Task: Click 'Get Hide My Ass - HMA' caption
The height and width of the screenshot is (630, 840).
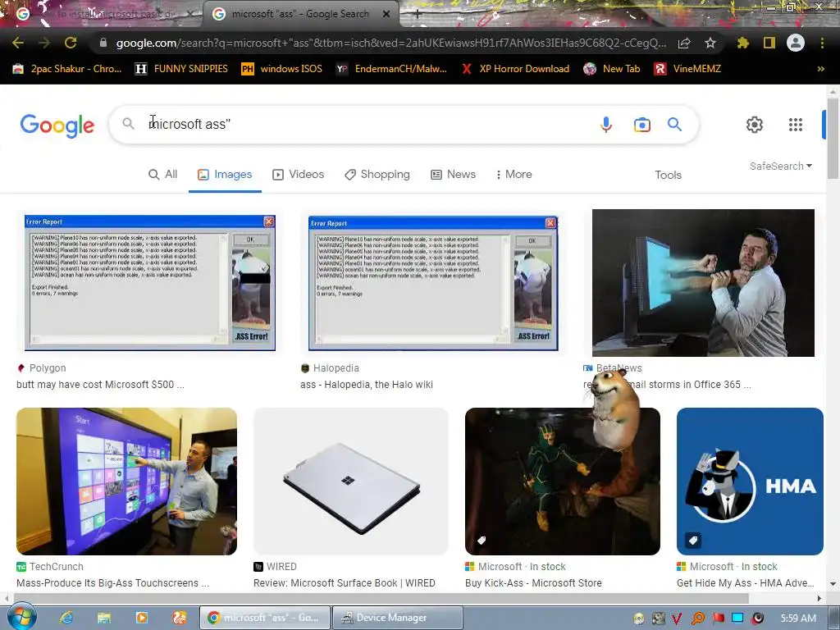Action: (745, 583)
